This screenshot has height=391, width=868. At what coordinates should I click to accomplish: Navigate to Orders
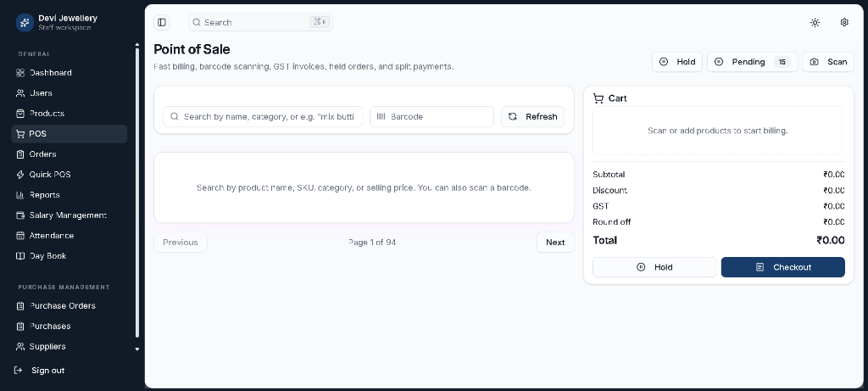coord(70,154)
